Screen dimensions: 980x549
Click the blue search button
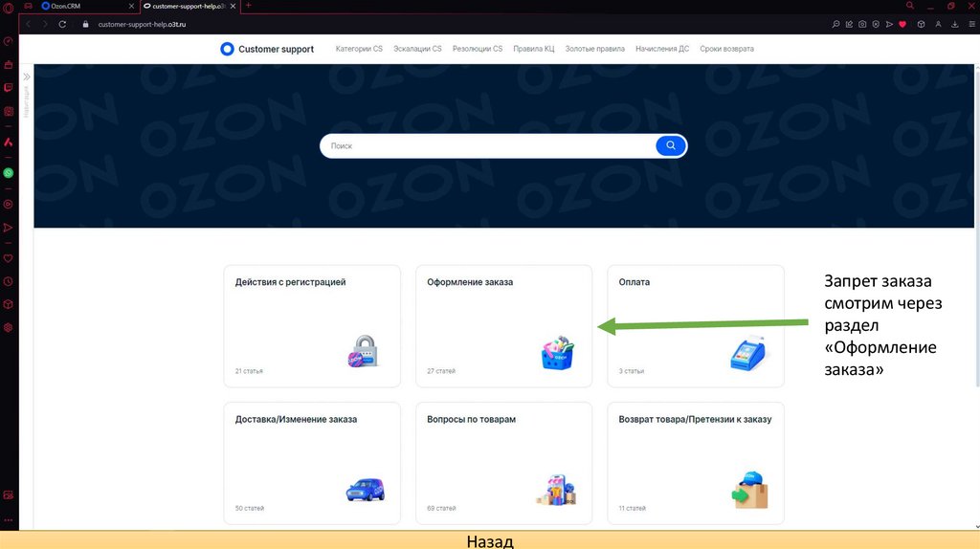[x=671, y=145]
